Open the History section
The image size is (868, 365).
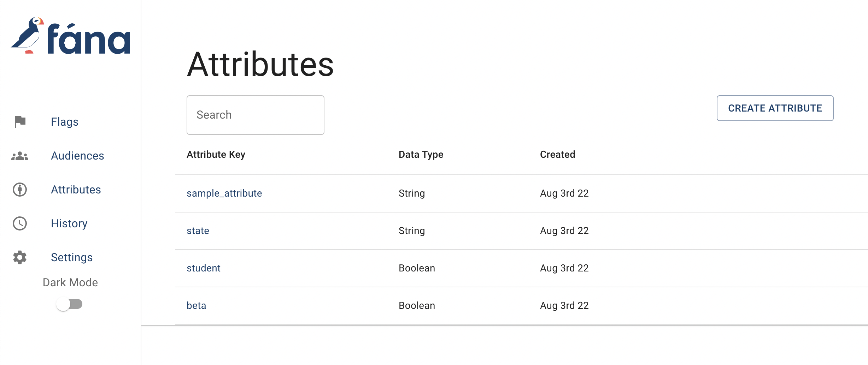click(69, 223)
